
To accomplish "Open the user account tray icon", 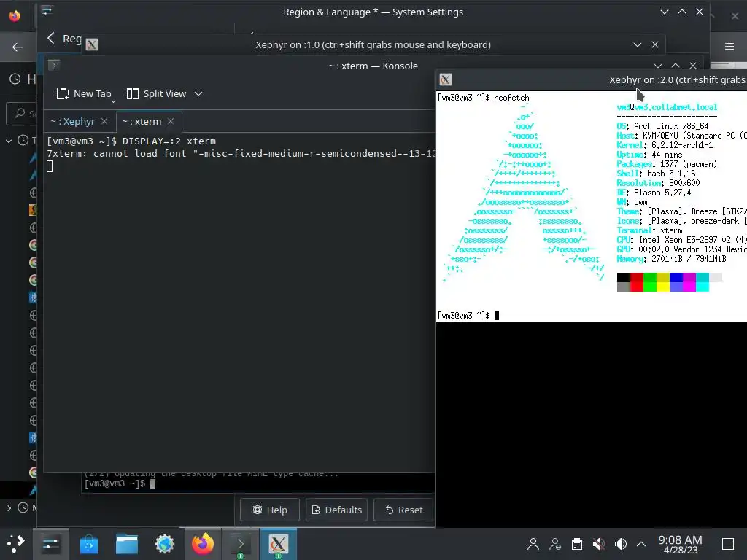I will (533, 544).
